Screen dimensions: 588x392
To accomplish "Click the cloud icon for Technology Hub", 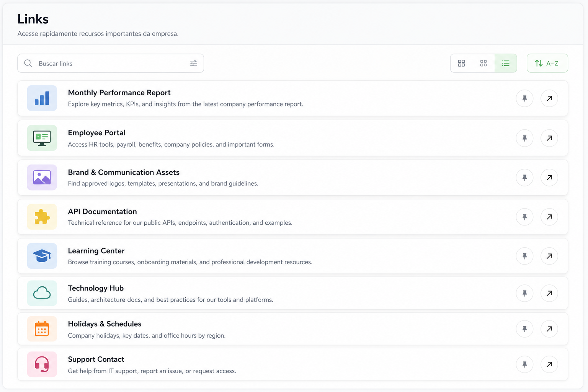I will pyautogui.click(x=42, y=293).
